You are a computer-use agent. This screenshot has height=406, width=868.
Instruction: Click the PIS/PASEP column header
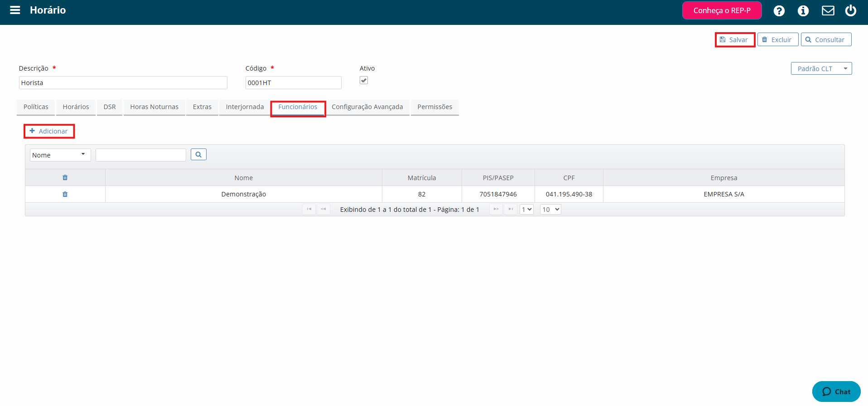click(x=498, y=178)
